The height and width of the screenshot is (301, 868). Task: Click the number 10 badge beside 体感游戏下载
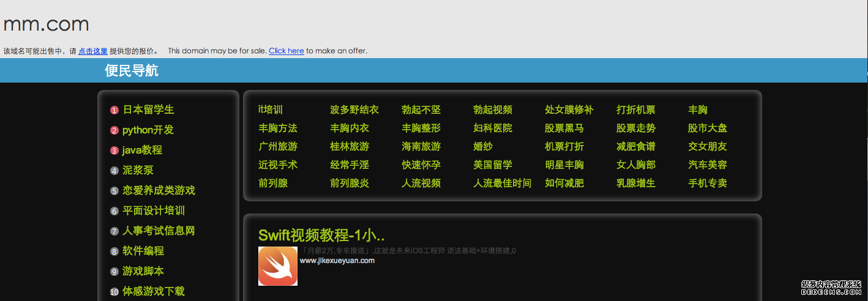[114, 292]
